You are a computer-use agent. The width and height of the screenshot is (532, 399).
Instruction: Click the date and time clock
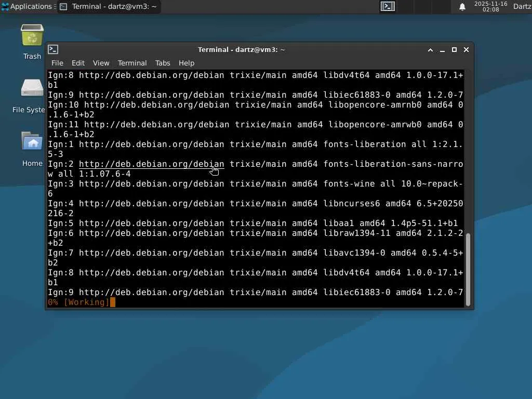coord(490,6)
